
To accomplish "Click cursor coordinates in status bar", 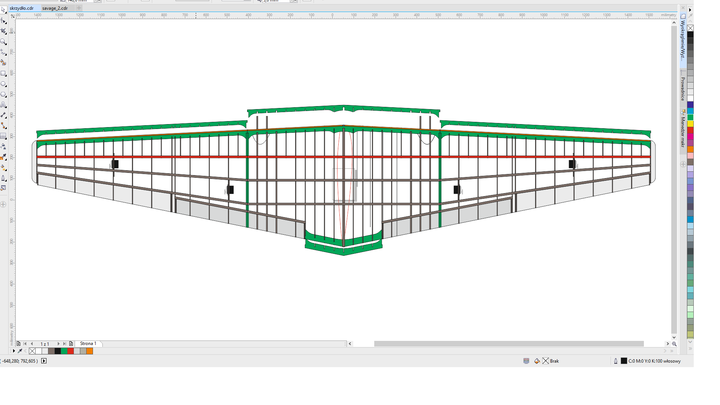I will [x=20, y=361].
